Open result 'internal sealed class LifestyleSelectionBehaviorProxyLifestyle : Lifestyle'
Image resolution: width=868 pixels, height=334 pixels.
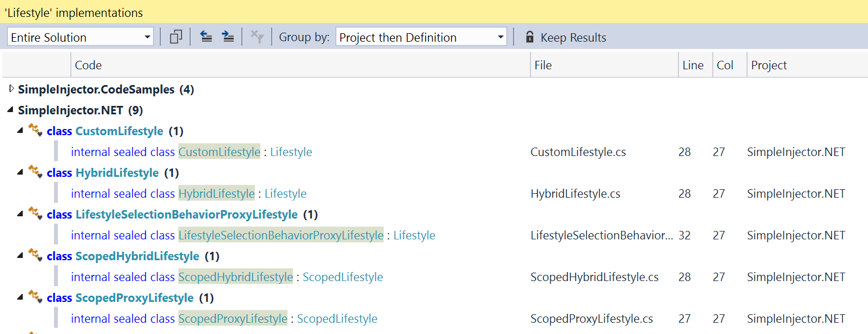[253, 235]
